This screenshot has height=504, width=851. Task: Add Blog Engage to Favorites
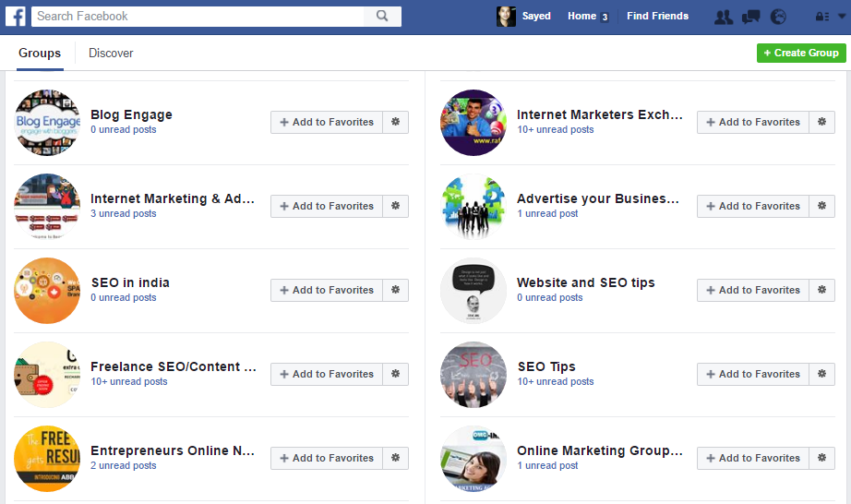tap(327, 122)
